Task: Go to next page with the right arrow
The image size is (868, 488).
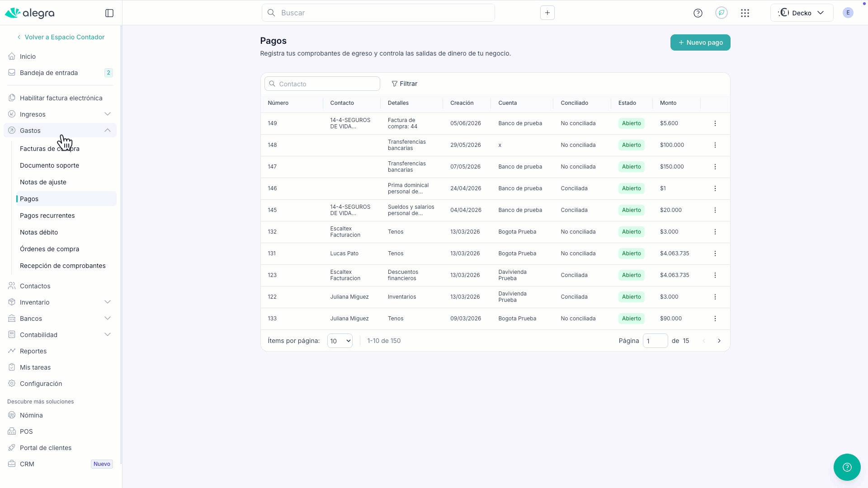Action: (x=719, y=341)
